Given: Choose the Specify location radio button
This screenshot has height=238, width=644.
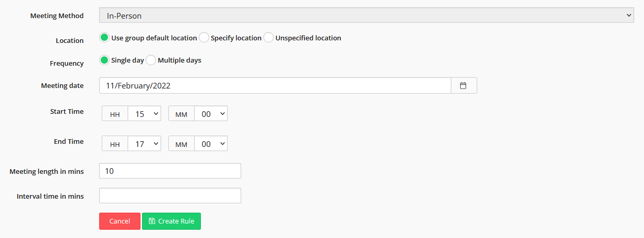Looking at the screenshot, I should click(x=204, y=38).
